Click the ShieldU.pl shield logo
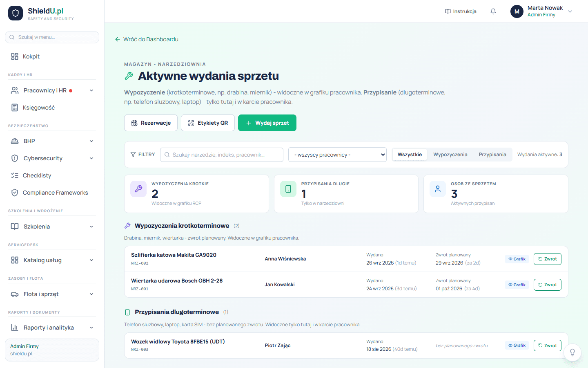Screen dimensions: 588x368 click(x=16, y=13)
